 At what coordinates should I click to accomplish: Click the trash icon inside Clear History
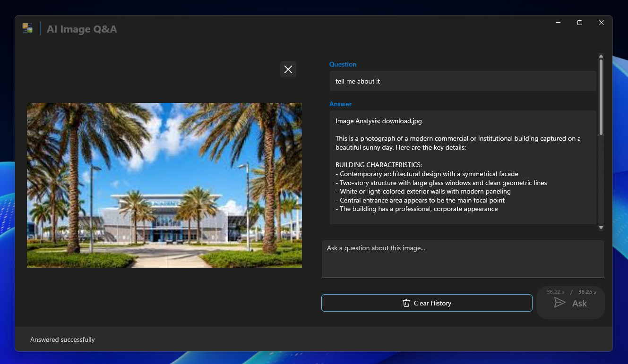tap(406, 303)
